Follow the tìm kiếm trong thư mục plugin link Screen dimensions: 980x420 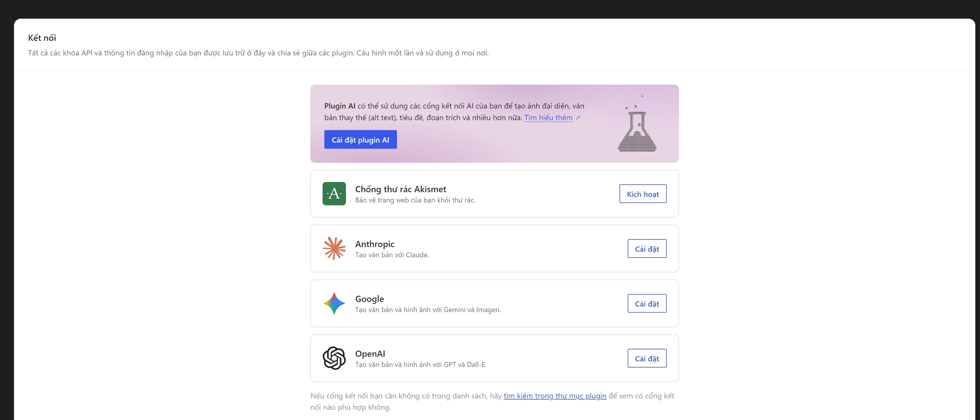(x=555, y=396)
